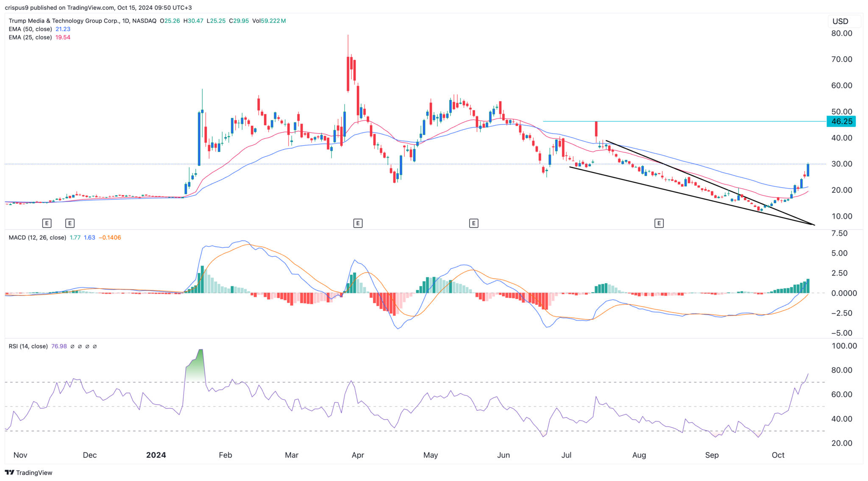This screenshot has height=481, width=868.
Task: Open the earnings E marker near April
Action: (358, 223)
